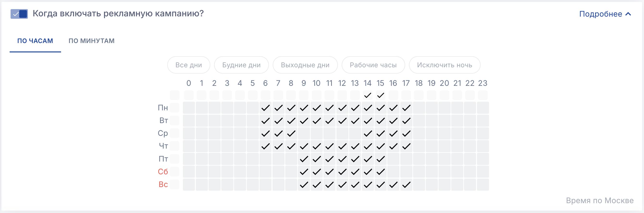Disable Sunday 17 o'clock checkmark

click(406, 185)
